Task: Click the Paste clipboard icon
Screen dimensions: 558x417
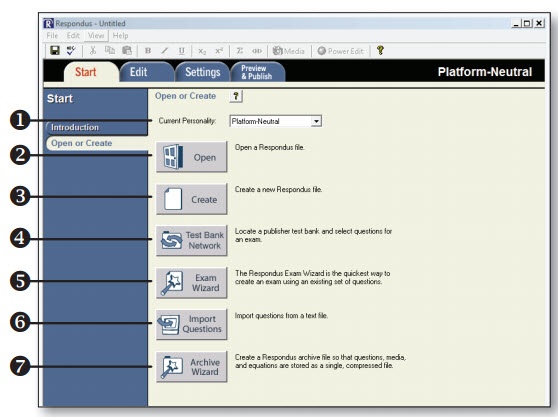Action: pos(127,51)
